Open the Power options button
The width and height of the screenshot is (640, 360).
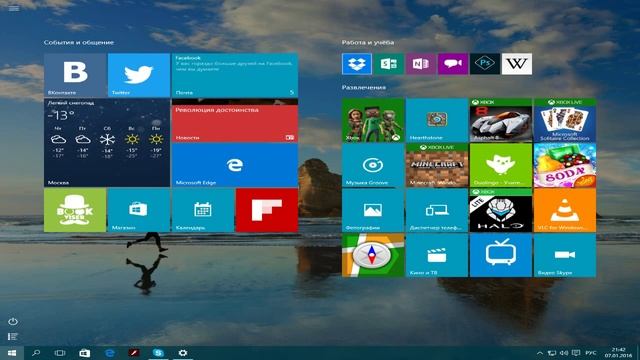pos(13,322)
